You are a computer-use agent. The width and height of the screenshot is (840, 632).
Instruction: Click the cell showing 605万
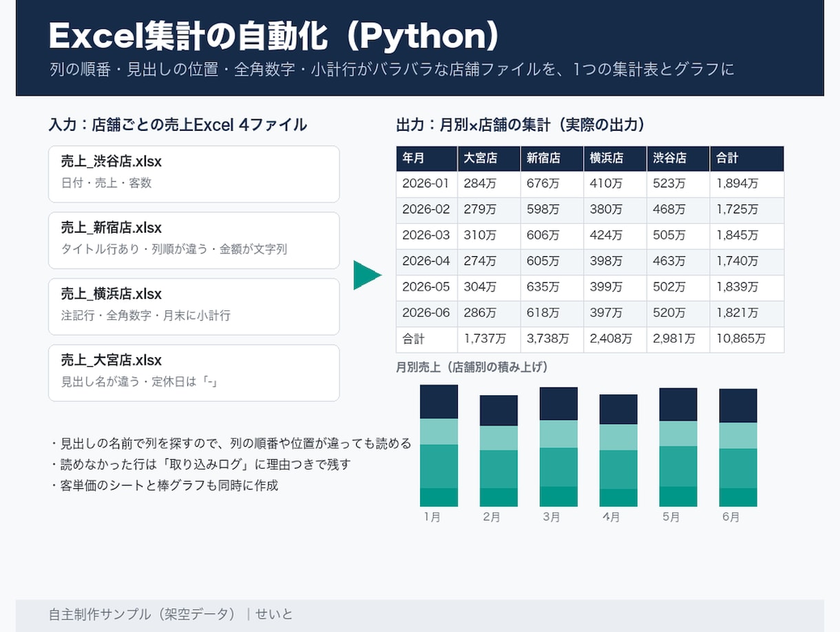(x=552, y=262)
